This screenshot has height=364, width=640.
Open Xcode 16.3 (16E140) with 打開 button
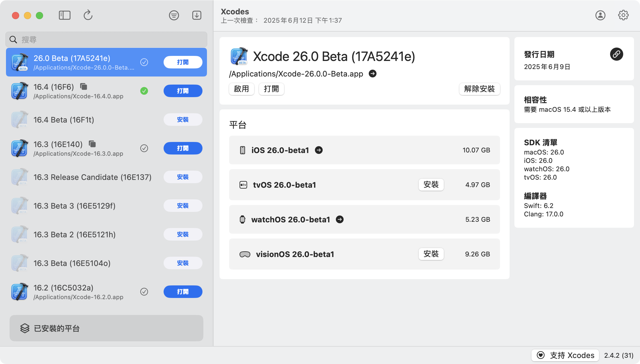click(183, 148)
